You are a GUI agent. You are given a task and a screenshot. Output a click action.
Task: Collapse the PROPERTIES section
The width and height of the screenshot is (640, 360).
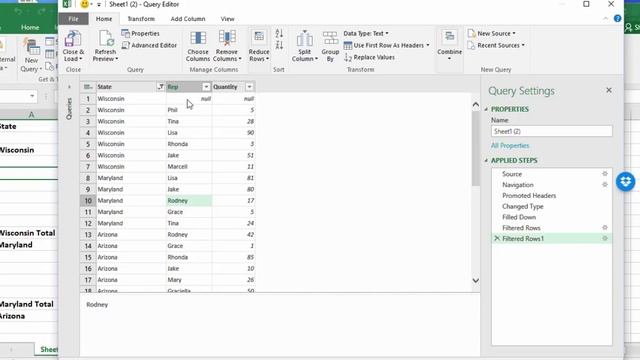point(486,109)
